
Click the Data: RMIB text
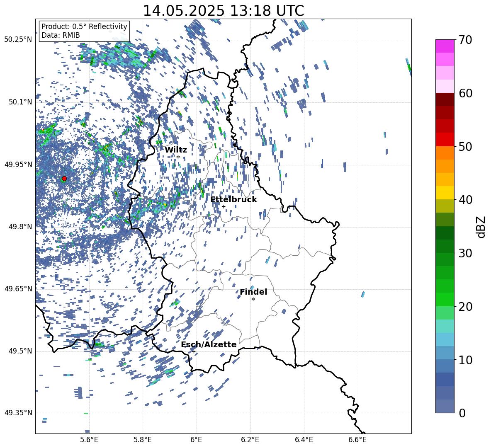61,35
